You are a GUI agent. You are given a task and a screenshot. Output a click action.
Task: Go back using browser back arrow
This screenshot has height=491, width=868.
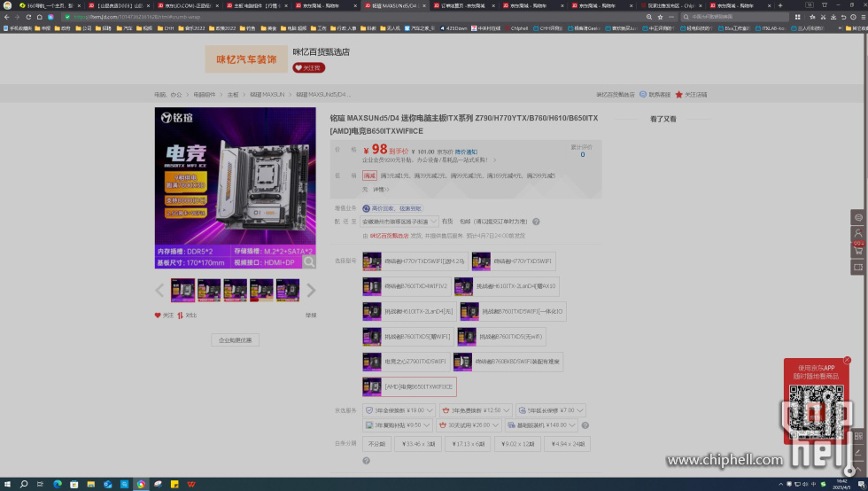(7, 17)
